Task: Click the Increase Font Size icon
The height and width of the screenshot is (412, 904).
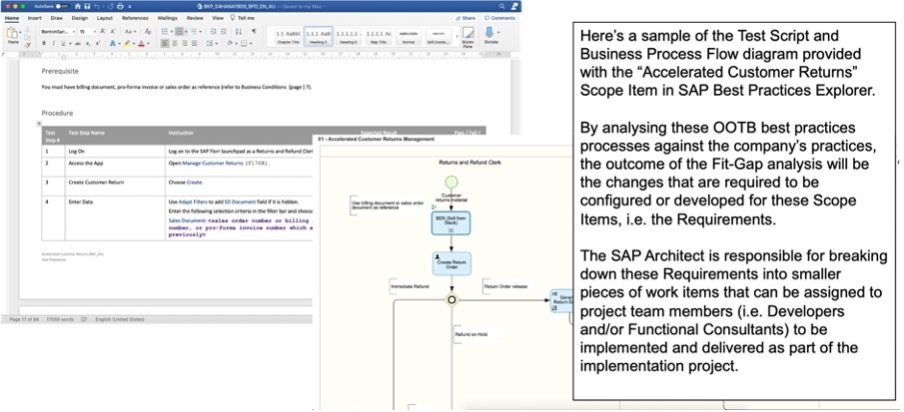Action: tap(102, 31)
